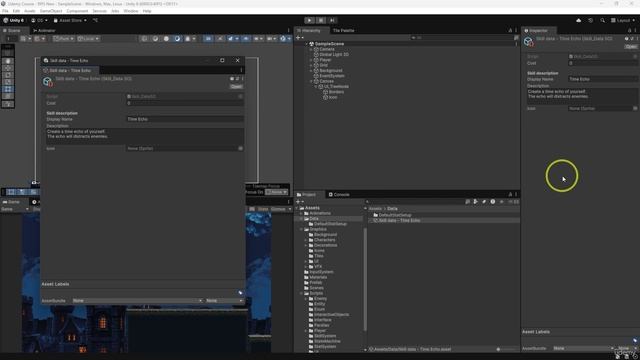Collapse the Canvas object in Hierarchy

pos(311,81)
